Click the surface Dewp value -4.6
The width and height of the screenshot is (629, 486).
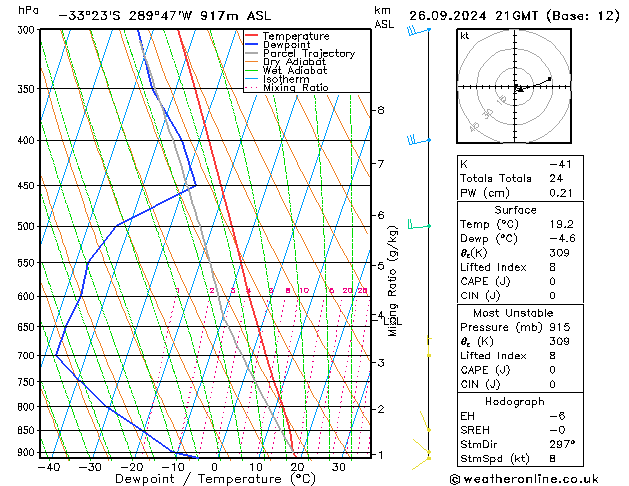tap(562, 239)
